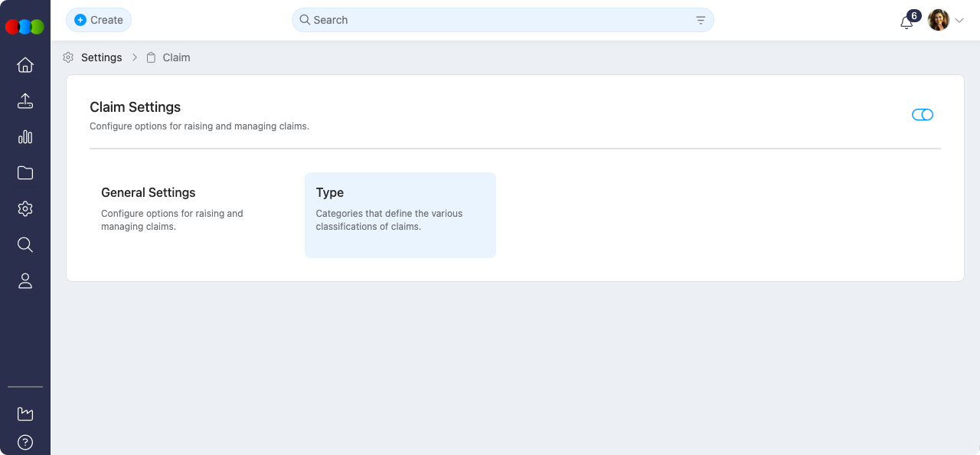Click the magnifier icon in sidebar
Viewport: 980px width, 455px height.
pos(25,245)
